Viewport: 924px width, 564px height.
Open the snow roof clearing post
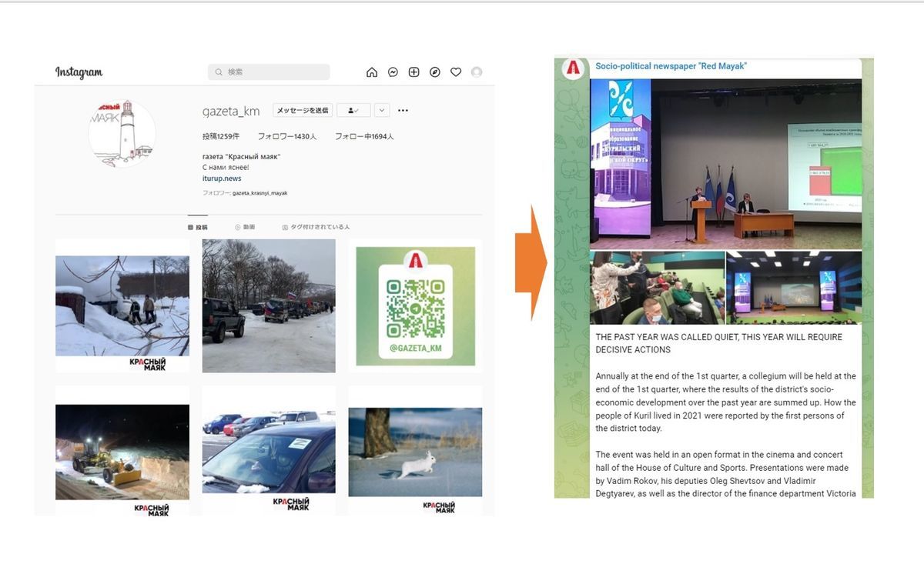tap(122, 305)
